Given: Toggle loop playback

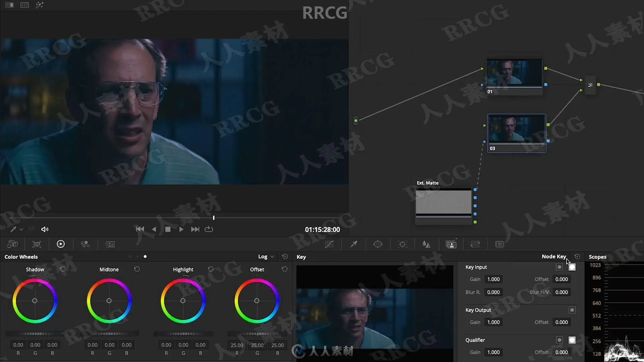Looking at the screenshot, I should coord(209,229).
